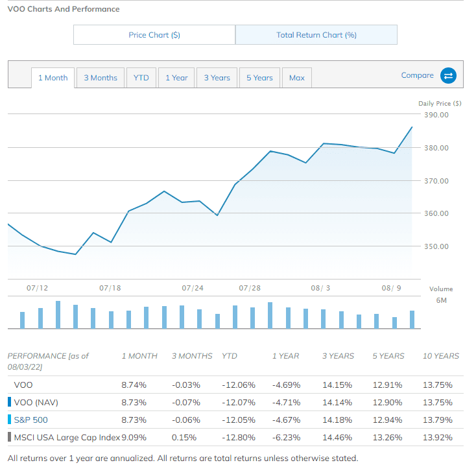Select the 1 Year range tab
Image resolution: width=476 pixels, height=476 pixels.
click(176, 78)
